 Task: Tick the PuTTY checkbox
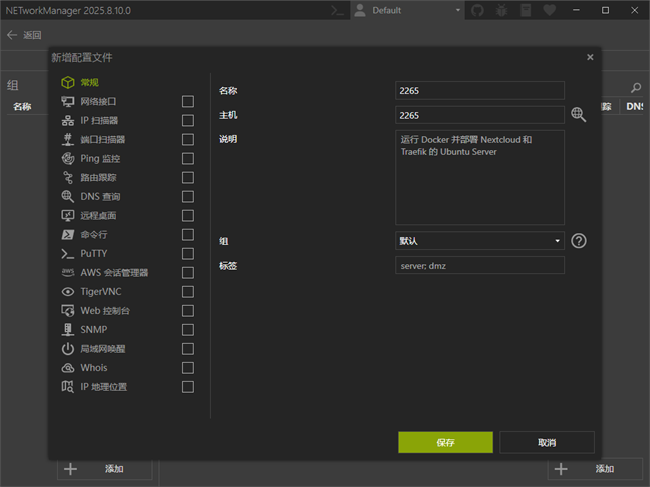coord(188,254)
